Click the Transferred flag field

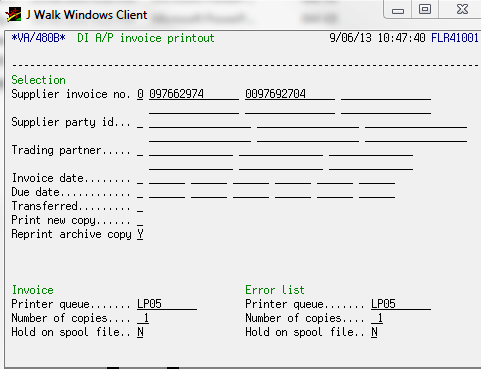(140, 206)
